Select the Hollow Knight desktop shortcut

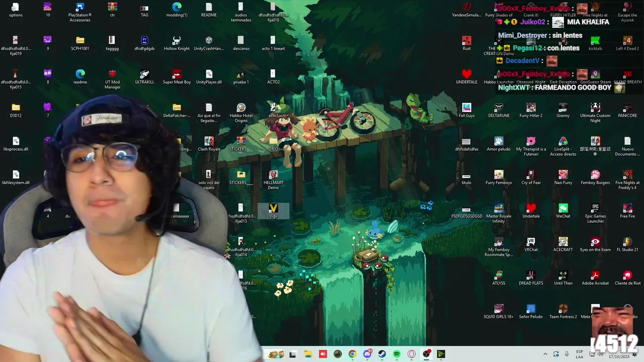(x=177, y=44)
